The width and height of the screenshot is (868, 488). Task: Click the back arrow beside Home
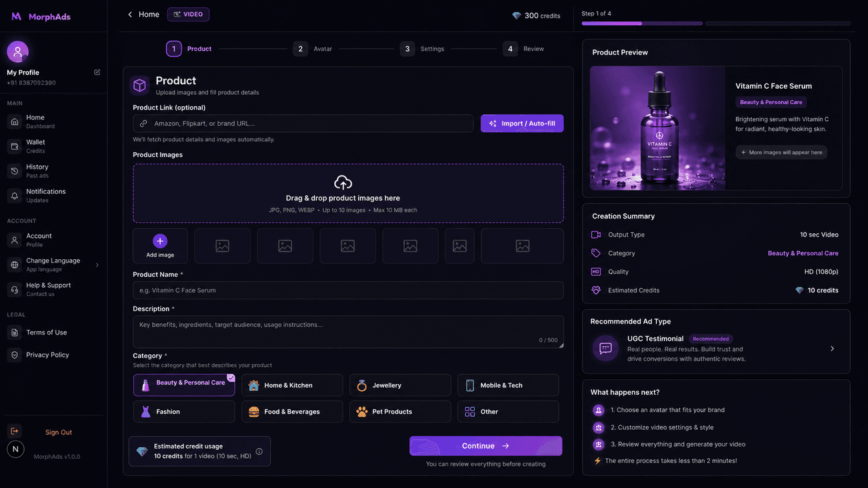[x=130, y=14]
